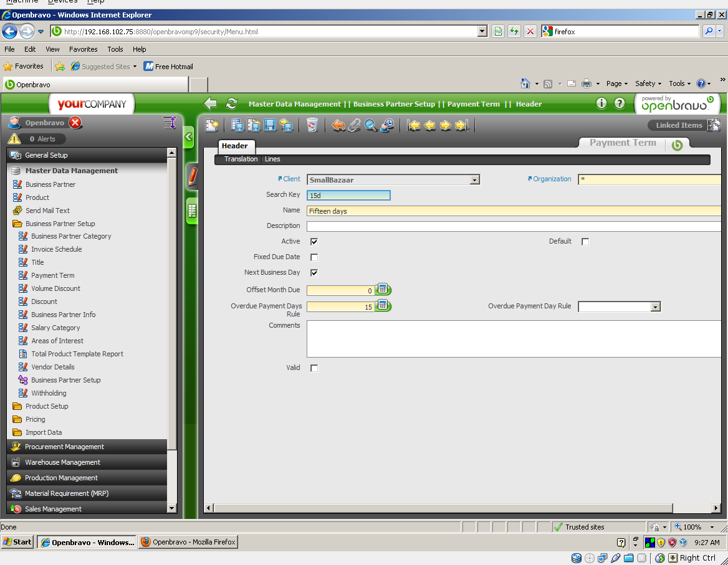Click the Refresh icon in green header

[x=231, y=103]
